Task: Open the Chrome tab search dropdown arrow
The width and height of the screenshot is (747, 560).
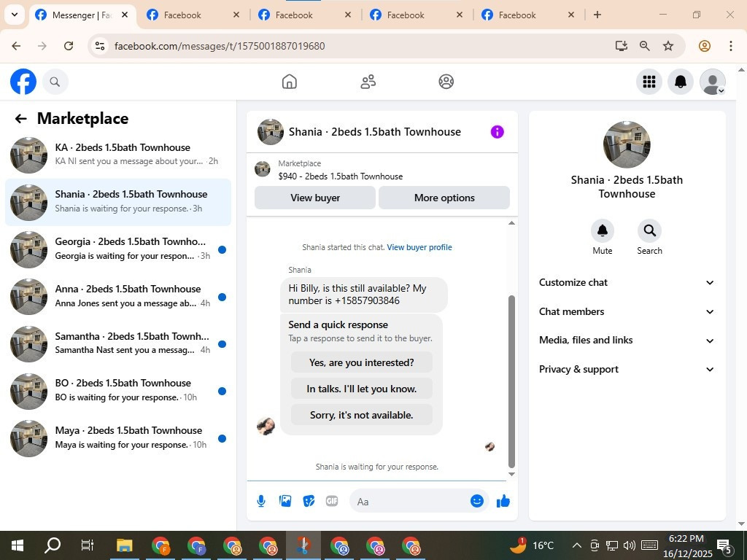Action: coord(15,15)
